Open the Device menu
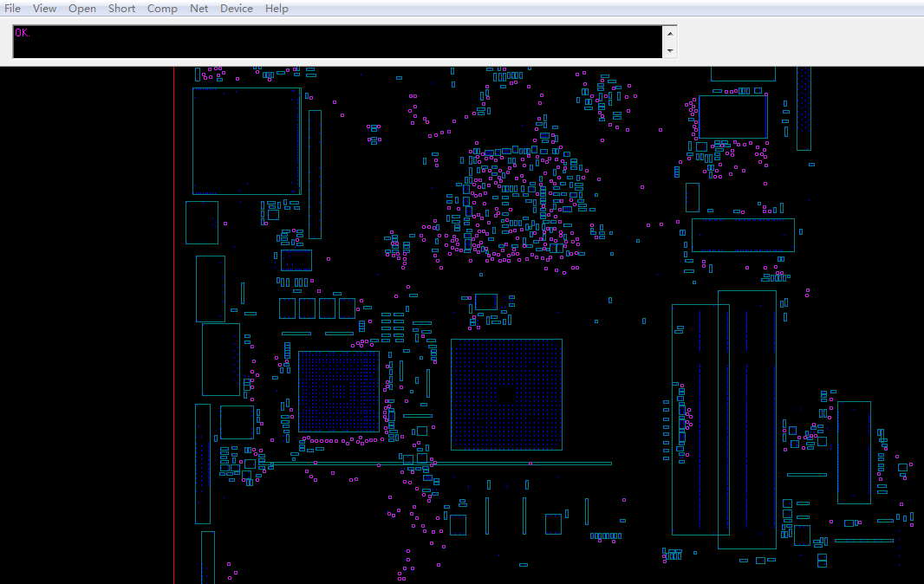The width and height of the screenshot is (924, 584). point(237,9)
